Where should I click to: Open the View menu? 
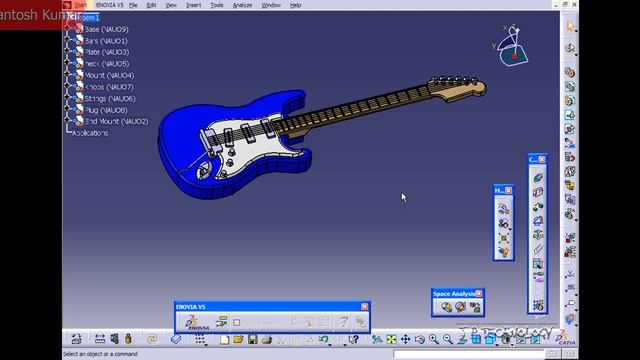click(171, 5)
